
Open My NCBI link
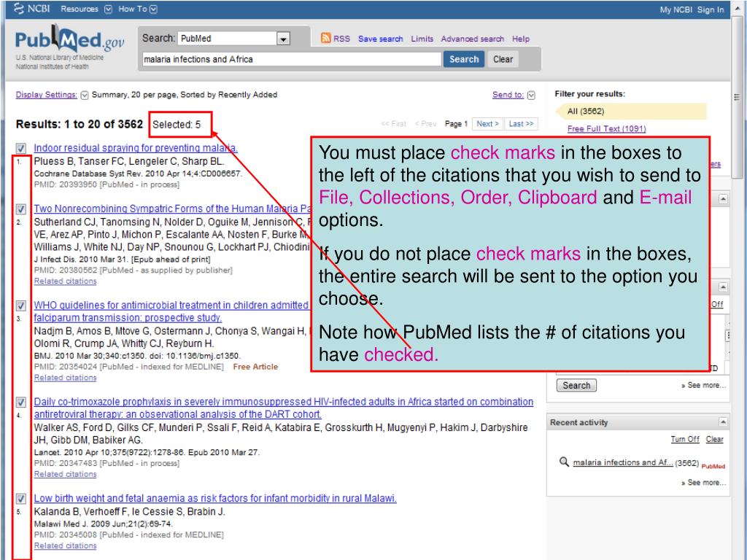[676, 9]
